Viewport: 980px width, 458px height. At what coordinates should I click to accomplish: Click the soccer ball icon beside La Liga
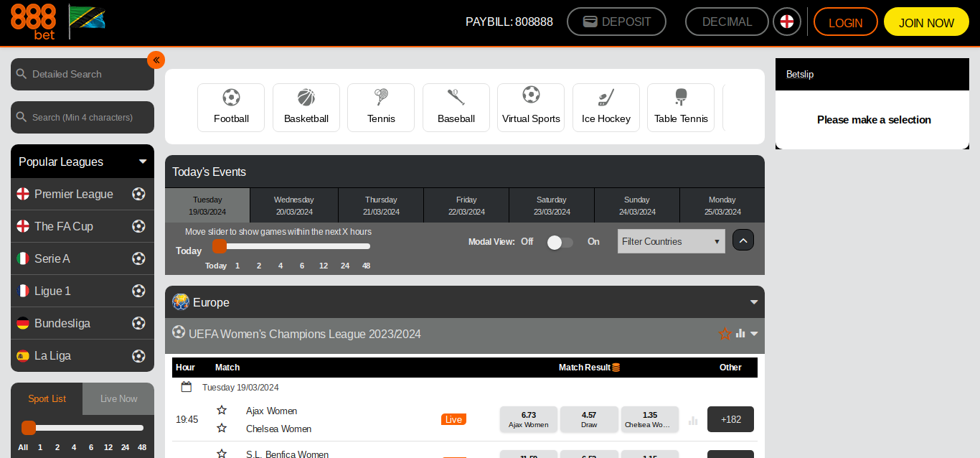pos(139,355)
